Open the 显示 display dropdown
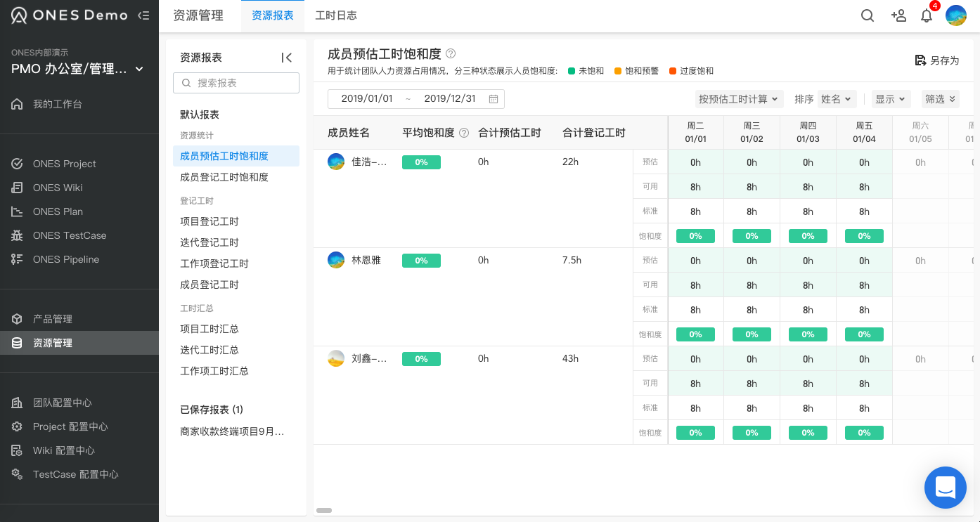Image resolution: width=980 pixels, height=522 pixels. tap(891, 99)
